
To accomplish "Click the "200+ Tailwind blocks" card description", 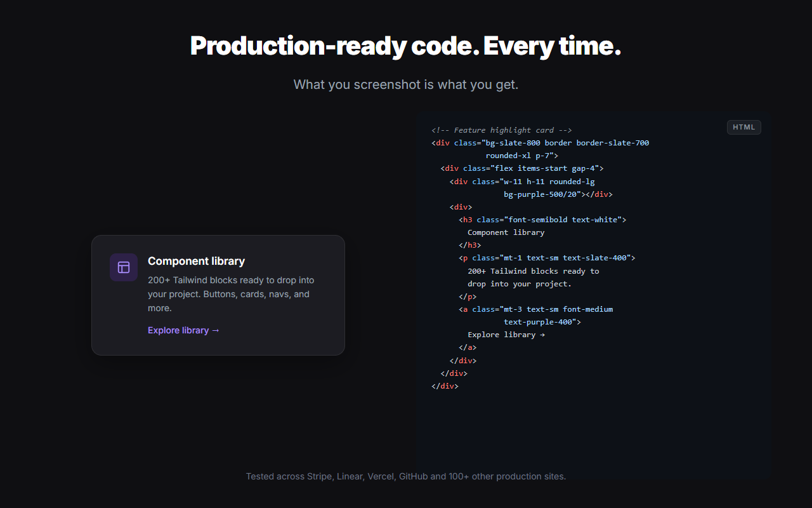I will (232, 294).
